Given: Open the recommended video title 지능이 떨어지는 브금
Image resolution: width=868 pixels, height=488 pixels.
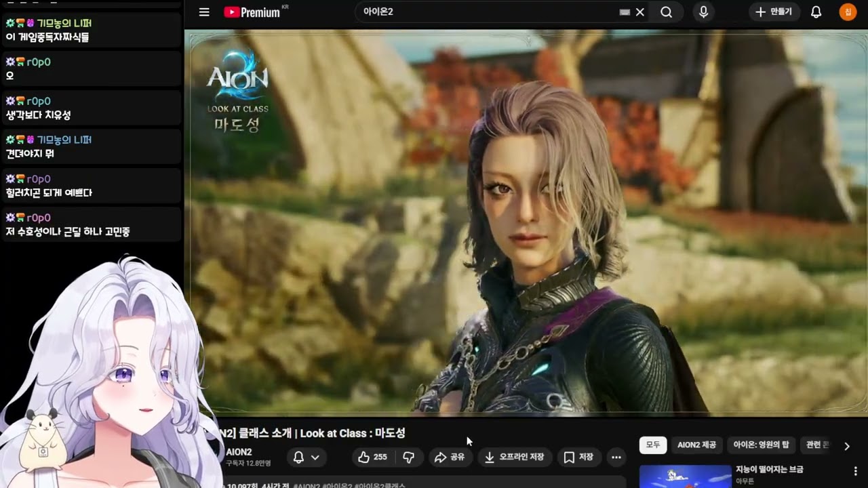Looking at the screenshot, I should 769,469.
